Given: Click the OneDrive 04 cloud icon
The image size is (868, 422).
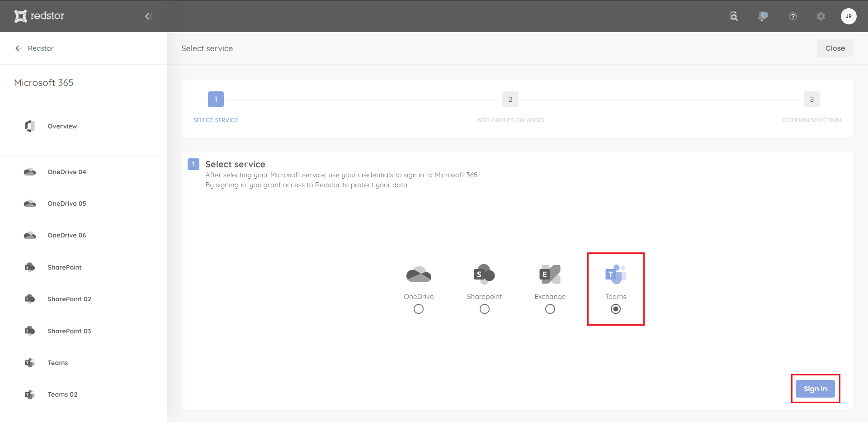Looking at the screenshot, I should (30, 172).
